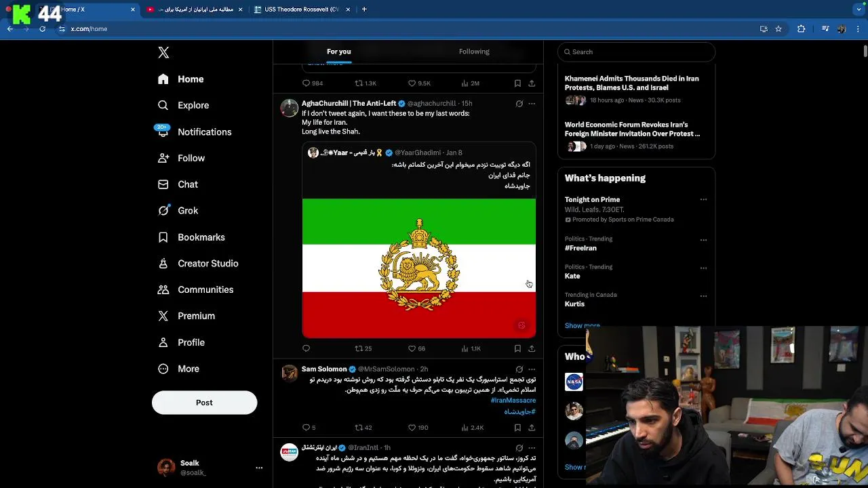Open the #FreeIran trend

[580, 248]
